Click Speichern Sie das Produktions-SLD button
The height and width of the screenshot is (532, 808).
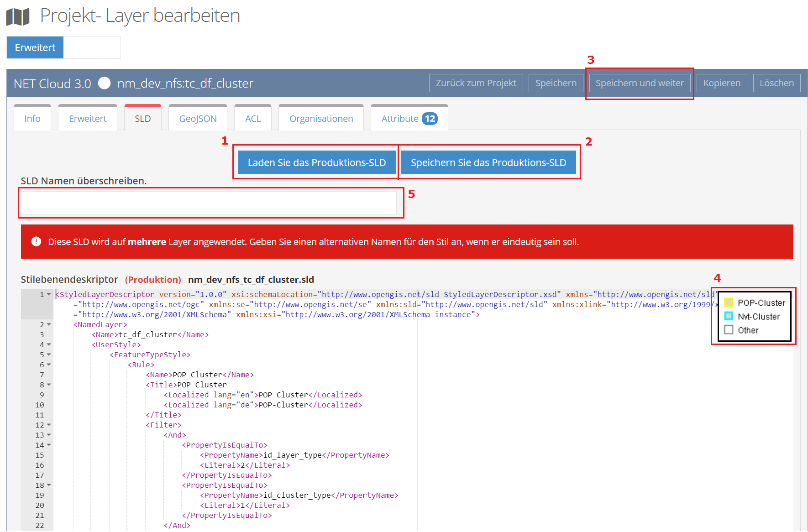pyautogui.click(x=488, y=162)
